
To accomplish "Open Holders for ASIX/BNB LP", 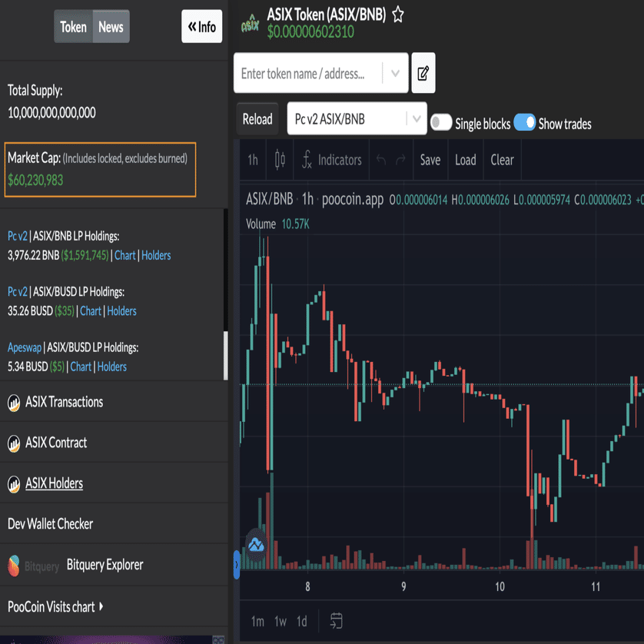I will pyautogui.click(x=156, y=255).
